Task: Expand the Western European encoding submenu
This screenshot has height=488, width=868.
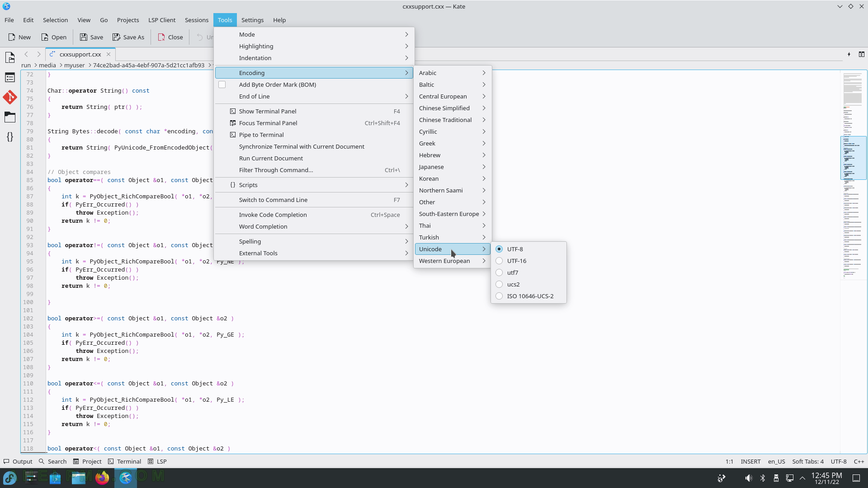Action: point(453,261)
